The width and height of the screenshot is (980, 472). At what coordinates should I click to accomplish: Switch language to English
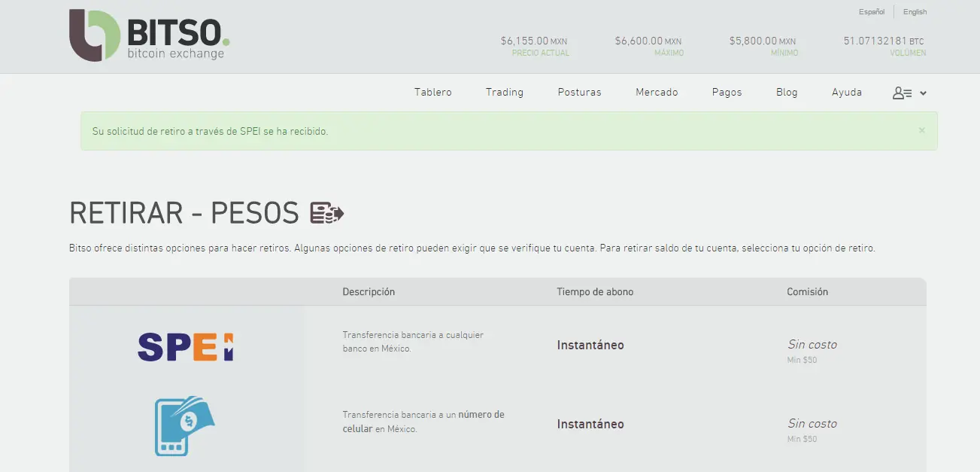pyautogui.click(x=915, y=12)
